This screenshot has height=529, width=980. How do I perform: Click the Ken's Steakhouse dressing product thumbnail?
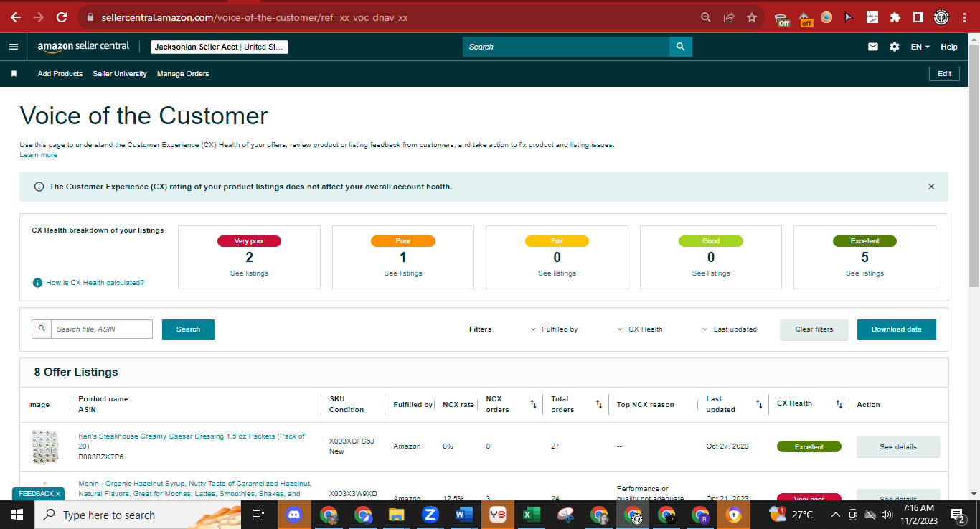pos(44,446)
